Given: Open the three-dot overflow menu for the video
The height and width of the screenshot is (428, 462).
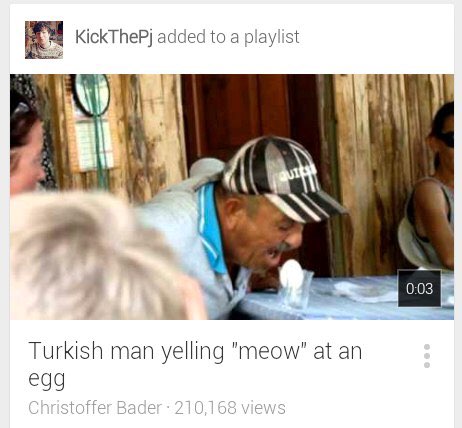Looking at the screenshot, I should (427, 356).
